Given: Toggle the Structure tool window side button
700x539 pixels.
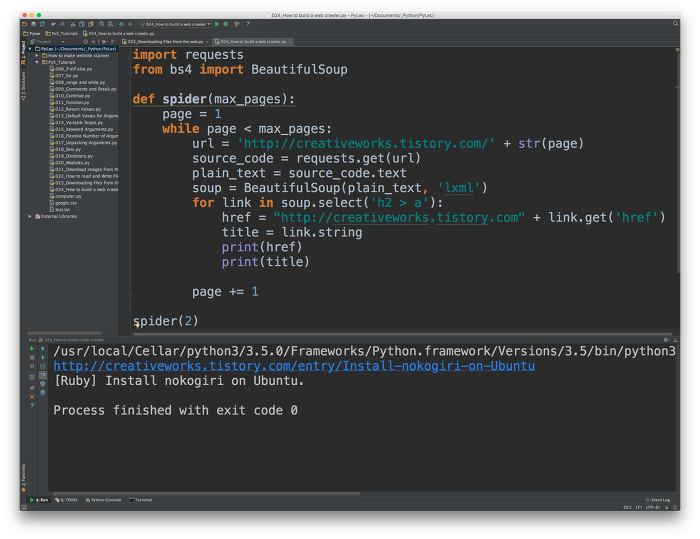Looking at the screenshot, I should pos(23,85).
